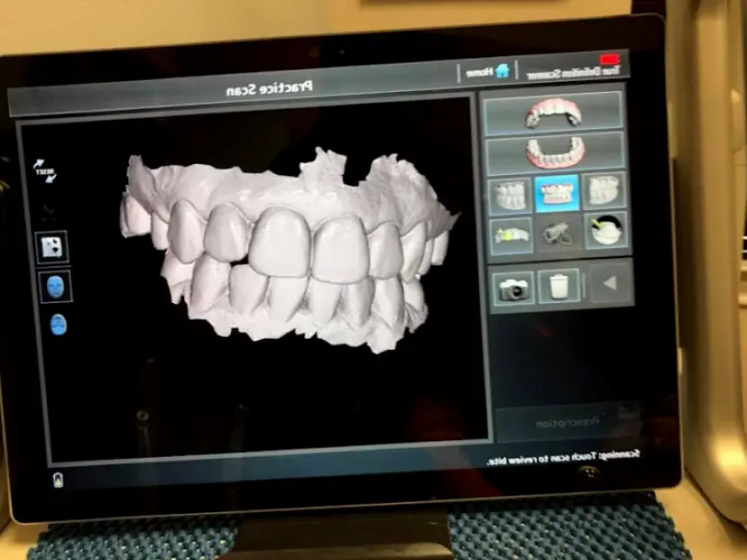
Task: Capture a snapshot with the camera icon
Action: click(x=512, y=288)
